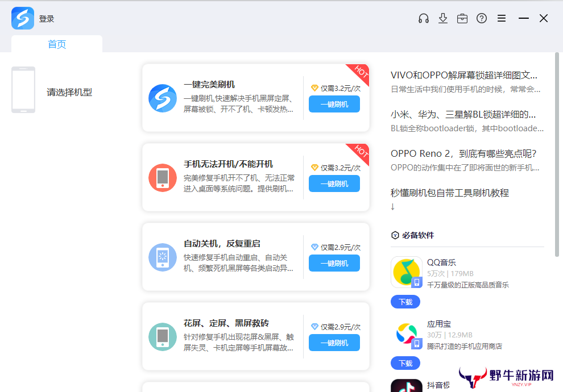The height and width of the screenshot is (392, 563).
Task: Switch to the 首页 tab
Action: coord(57,44)
